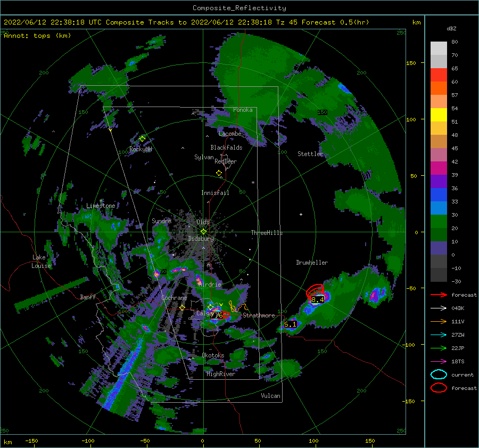The width and height of the screenshot is (479, 448).
Task: Click the Didsbury label
Action: 201,239
